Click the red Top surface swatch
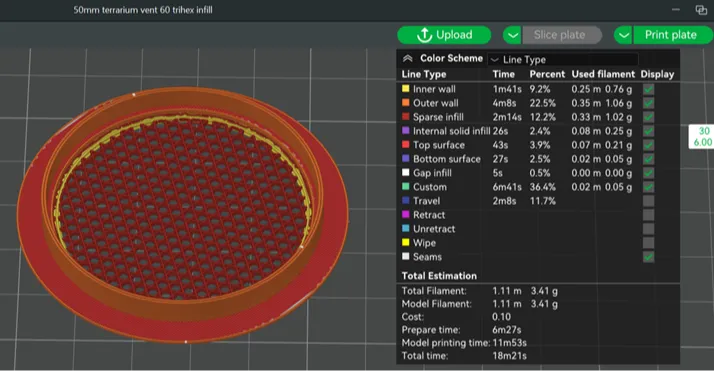The width and height of the screenshot is (714, 371). click(405, 145)
